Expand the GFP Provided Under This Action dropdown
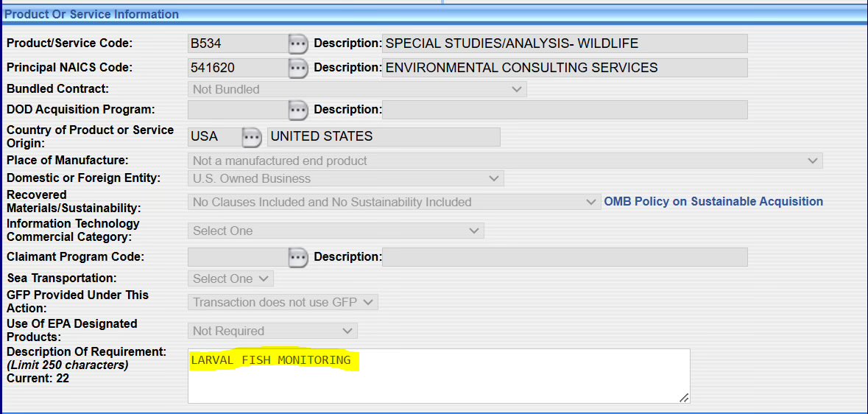This screenshot has width=868, height=414. click(283, 302)
